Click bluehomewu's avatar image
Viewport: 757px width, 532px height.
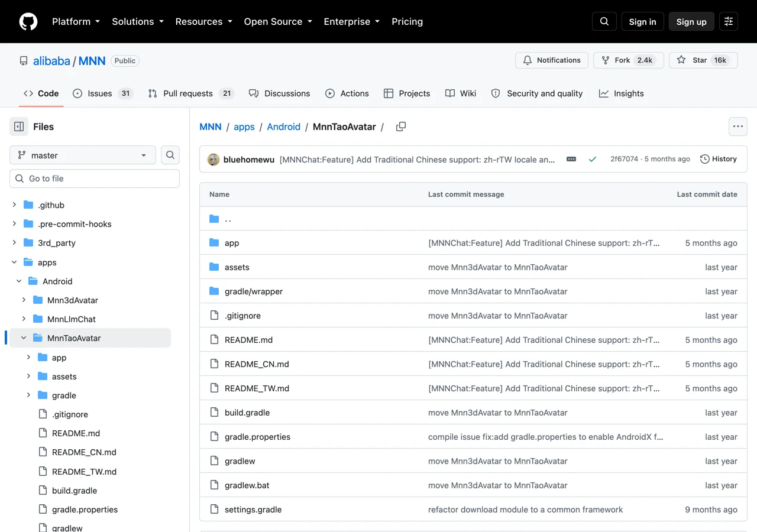213,159
